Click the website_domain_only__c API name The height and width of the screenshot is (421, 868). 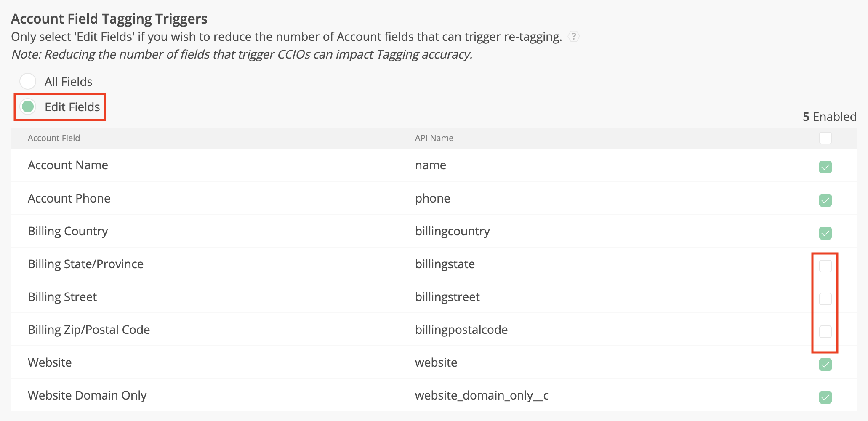pos(482,395)
